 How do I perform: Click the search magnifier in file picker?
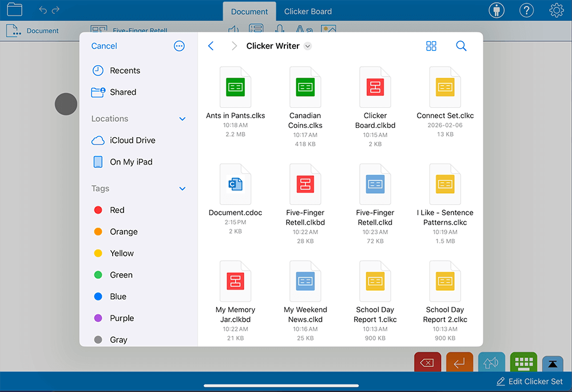[461, 46]
